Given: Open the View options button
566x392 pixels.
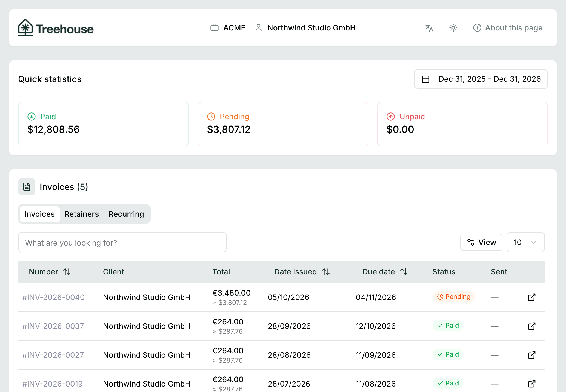Looking at the screenshot, I should (x=481, y=242).
